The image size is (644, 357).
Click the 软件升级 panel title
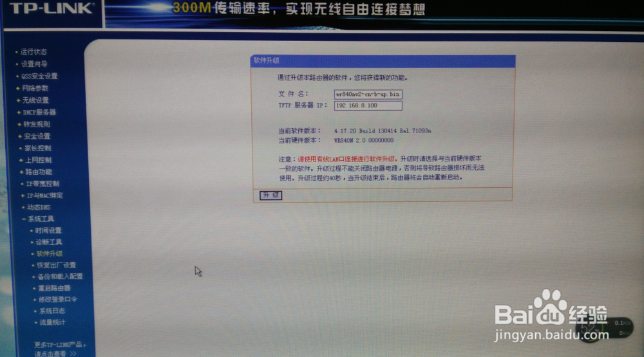tap(267, 60)
